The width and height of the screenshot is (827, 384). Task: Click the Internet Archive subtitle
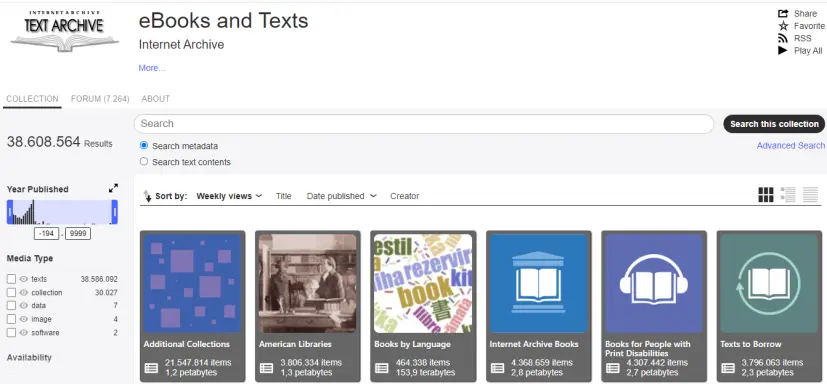(181, 45)
